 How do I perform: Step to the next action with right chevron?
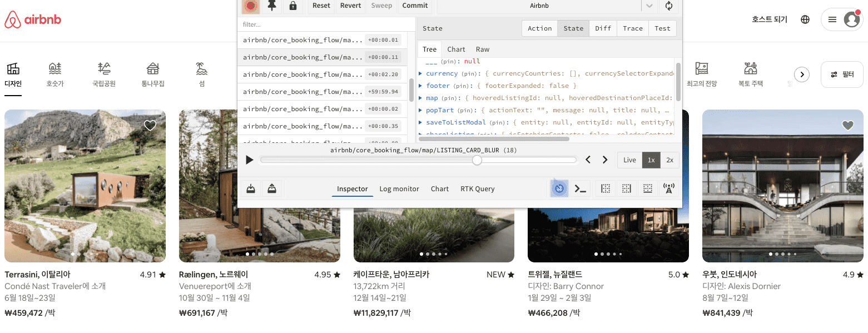click(606, 160)
